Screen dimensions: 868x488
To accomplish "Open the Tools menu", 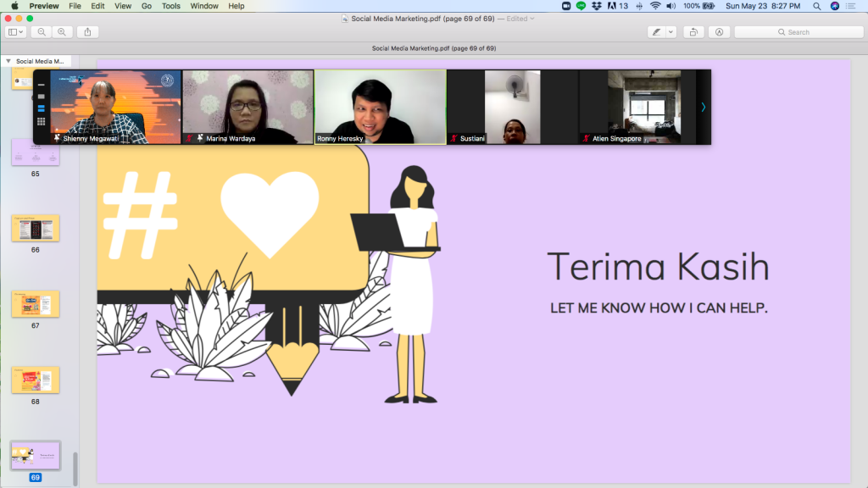I will click(x=170, y=6).
